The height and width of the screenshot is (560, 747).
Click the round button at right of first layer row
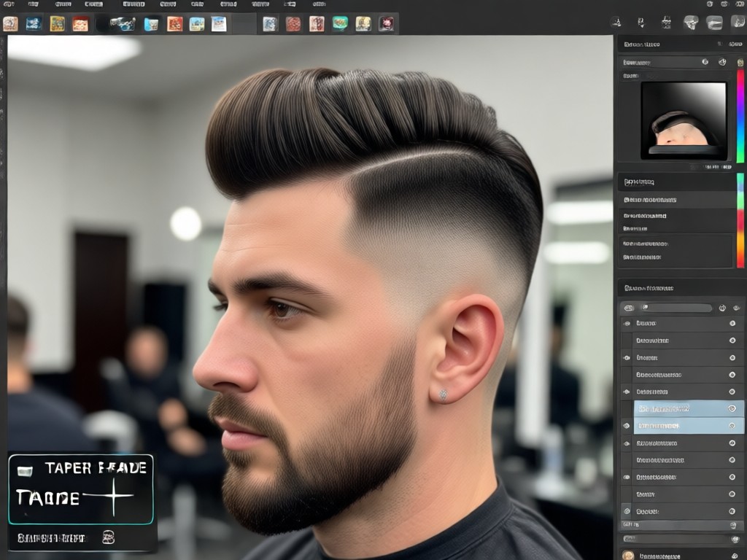coord(732,323)
